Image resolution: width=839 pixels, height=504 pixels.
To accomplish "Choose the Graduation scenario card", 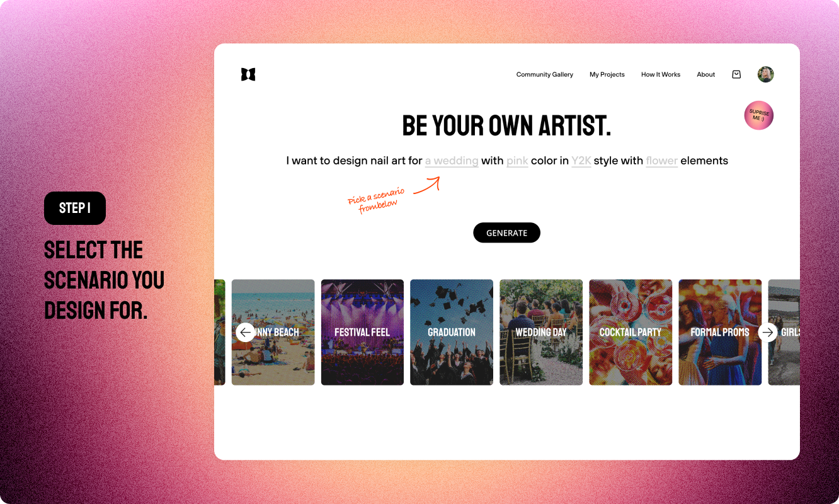I will pos(452,332).
